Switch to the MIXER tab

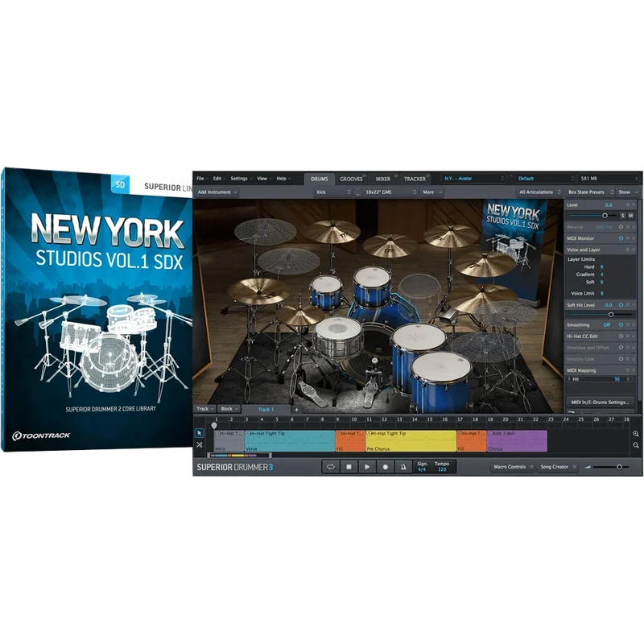383,179
